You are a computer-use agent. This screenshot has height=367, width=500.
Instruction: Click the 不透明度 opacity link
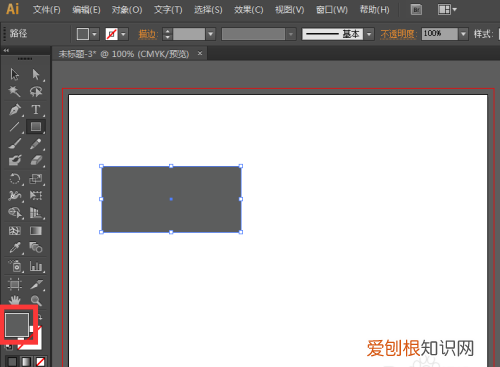398,34
